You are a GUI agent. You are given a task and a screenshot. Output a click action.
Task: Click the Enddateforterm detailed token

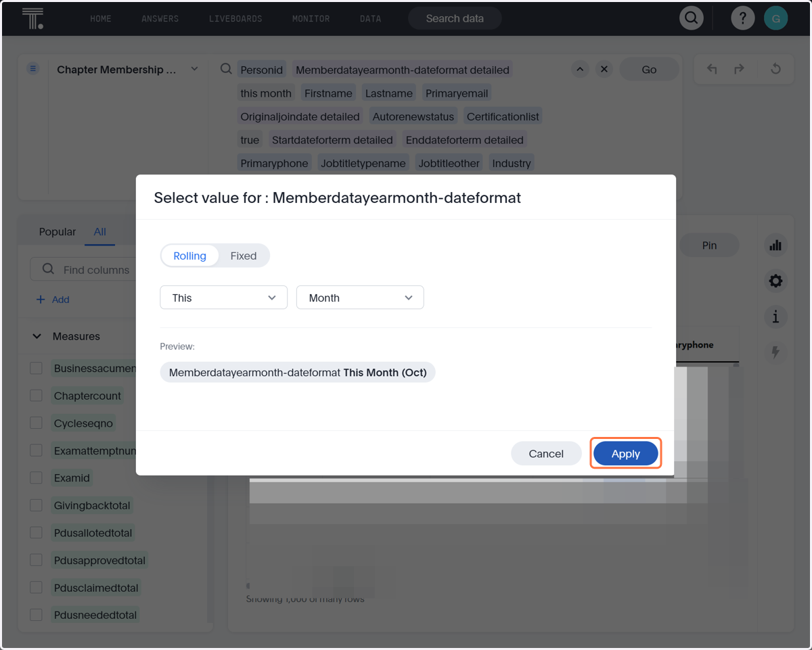[x=465, y=140]
